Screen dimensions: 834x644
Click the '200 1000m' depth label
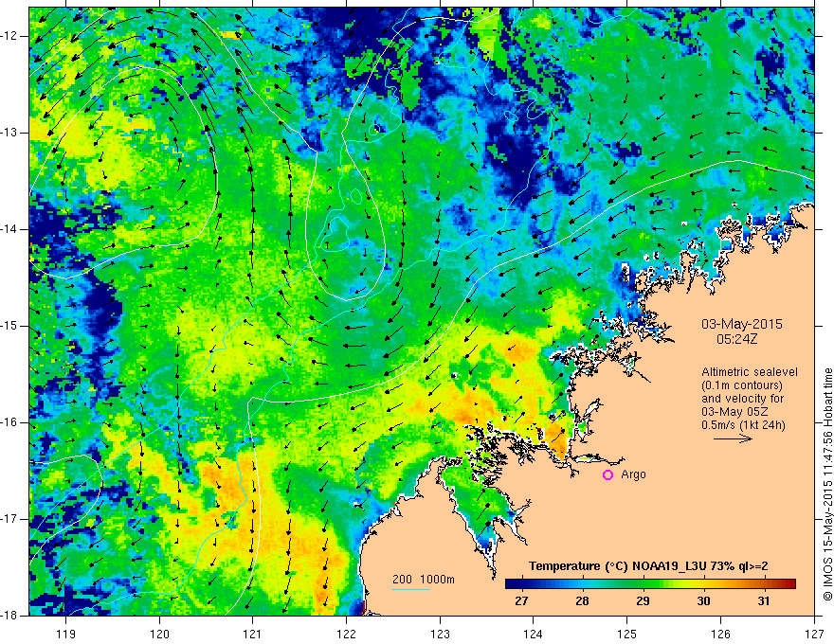click(424, 580)
